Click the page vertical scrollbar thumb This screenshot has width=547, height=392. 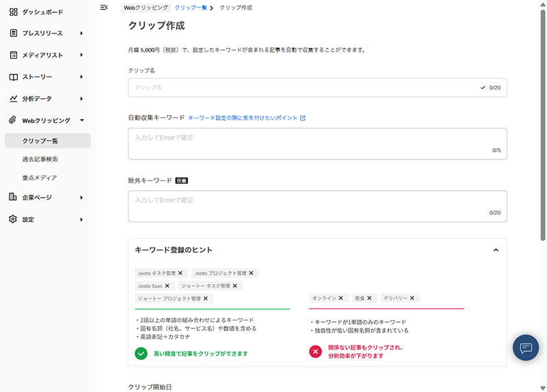tap(543, 125)
